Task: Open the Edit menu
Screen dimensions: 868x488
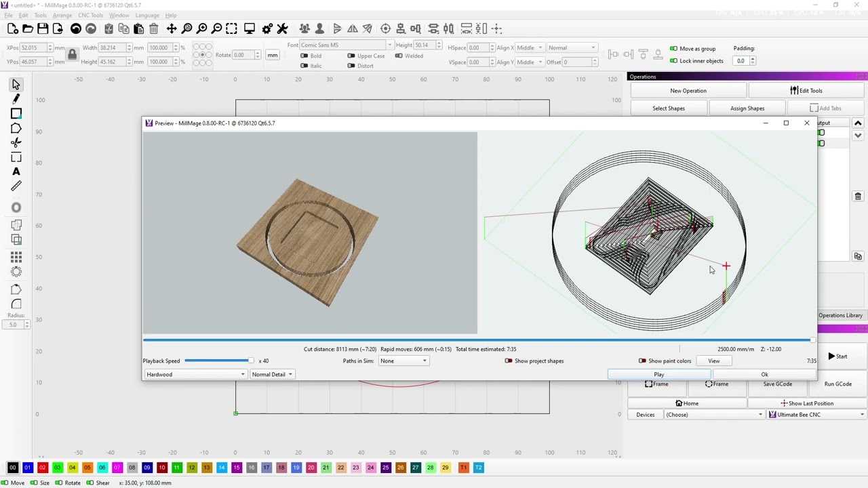Action: pos(24,15)
